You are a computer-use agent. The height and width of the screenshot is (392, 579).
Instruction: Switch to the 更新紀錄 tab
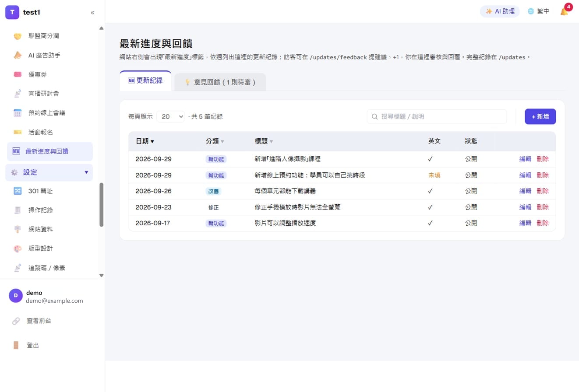pyautogui.click(x=145, y=81)
